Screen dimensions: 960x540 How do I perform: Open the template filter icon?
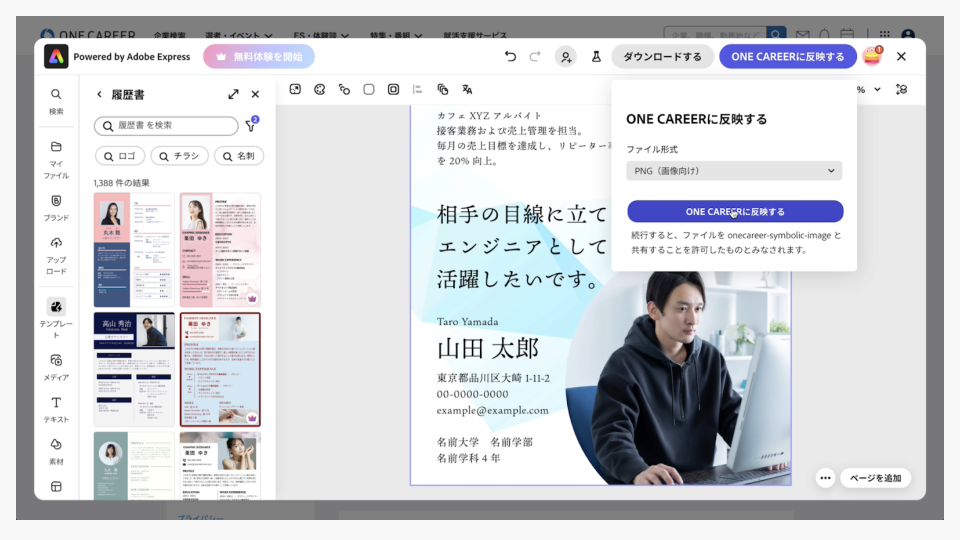(x=251, y=126)
